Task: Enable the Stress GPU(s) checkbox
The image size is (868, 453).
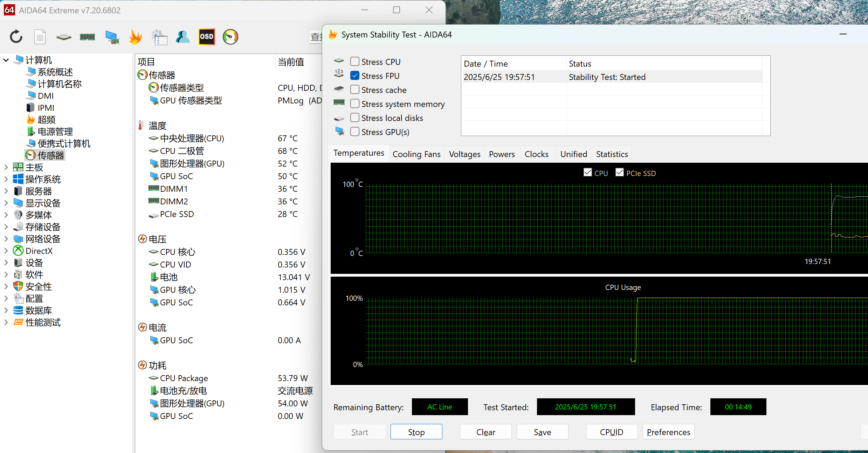Action: tap(355, 132)
